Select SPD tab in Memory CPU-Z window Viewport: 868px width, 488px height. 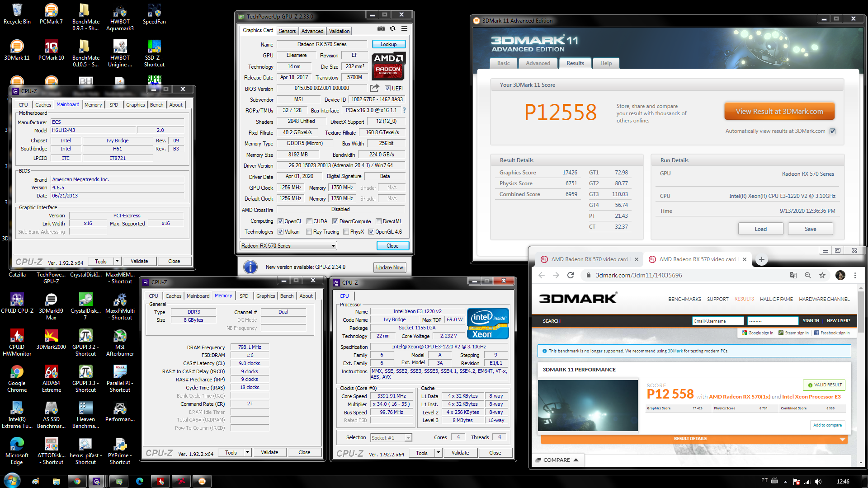tap(244, 296)
